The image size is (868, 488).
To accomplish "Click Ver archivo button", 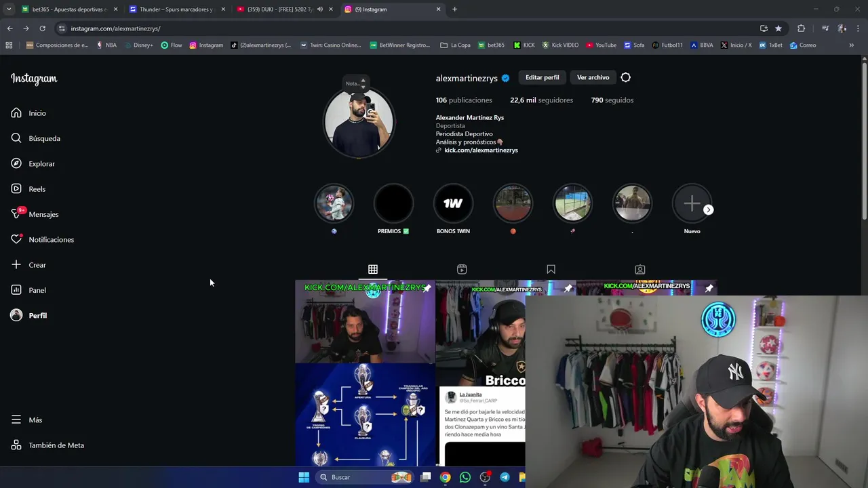I will pyautogui.click(x=593, y=77).
